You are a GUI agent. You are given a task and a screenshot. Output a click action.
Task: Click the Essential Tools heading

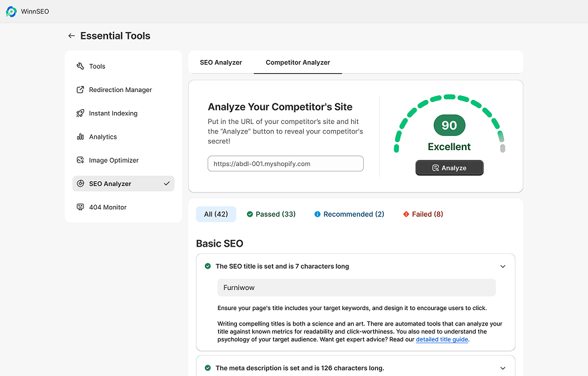click(115, 36)
